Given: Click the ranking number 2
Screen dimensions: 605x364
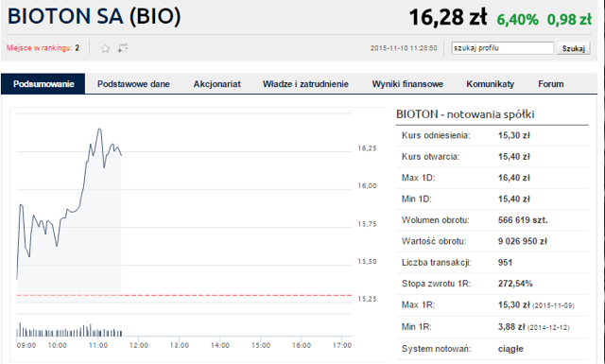Looking at the screenshot, I should point(78,48).
